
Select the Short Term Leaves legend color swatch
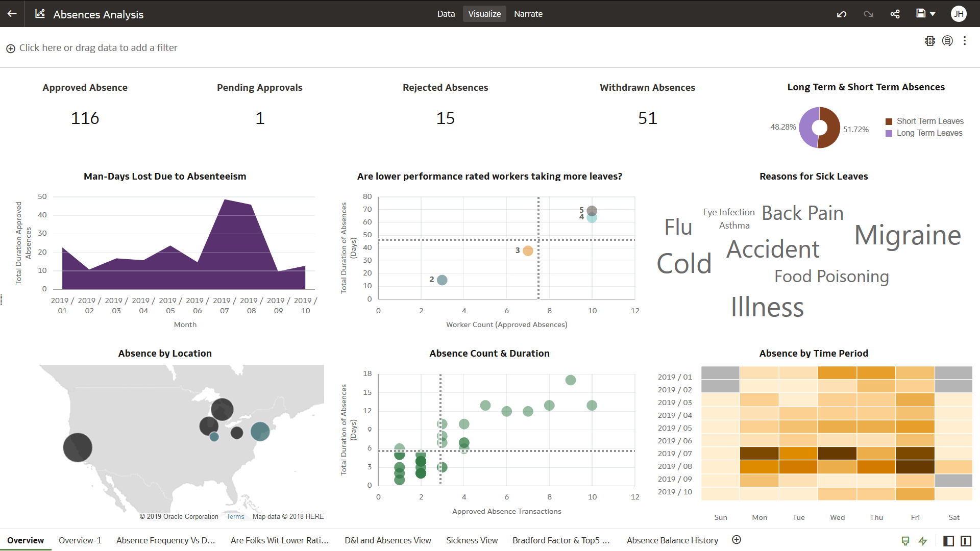(x=890, y=121)
